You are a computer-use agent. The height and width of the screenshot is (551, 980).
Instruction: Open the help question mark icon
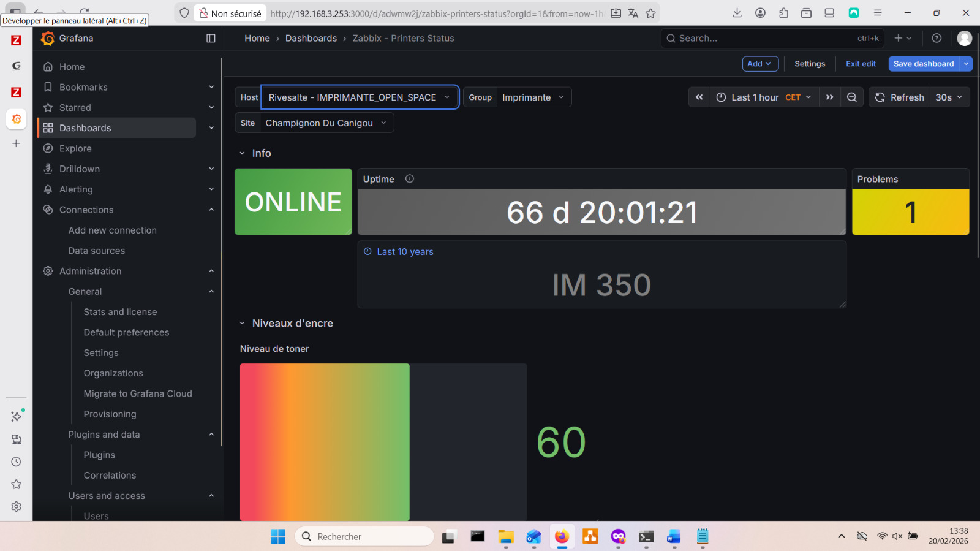click(x=937, y=38)
